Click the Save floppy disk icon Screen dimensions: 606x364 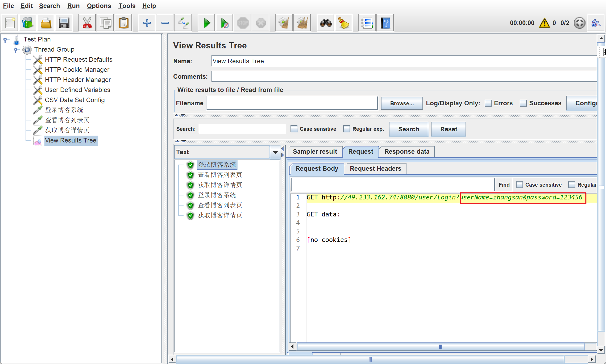64,23
